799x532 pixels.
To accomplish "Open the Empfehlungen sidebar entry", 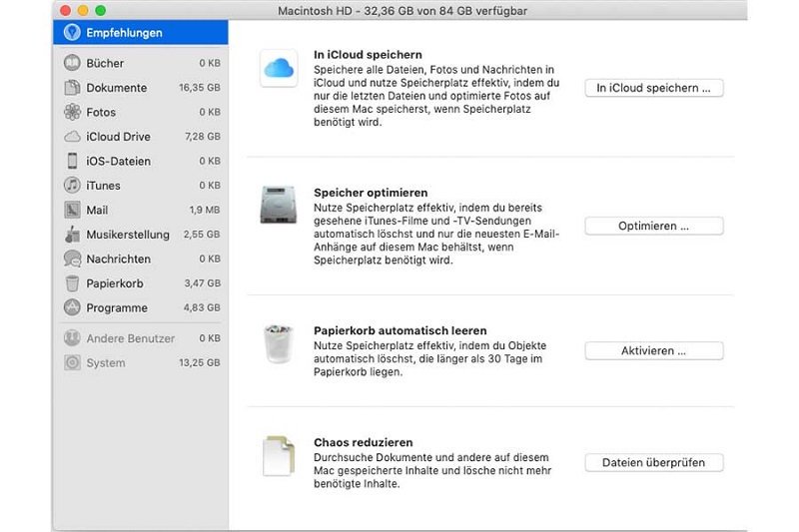I will (x=141, y=33).
